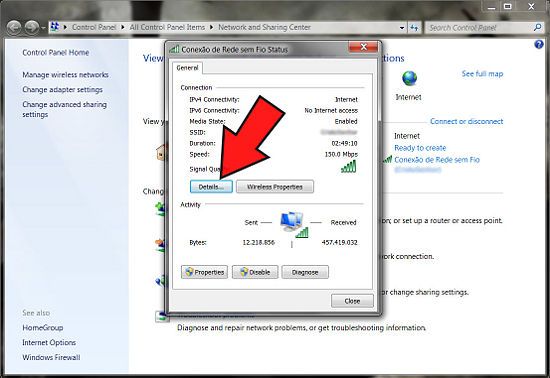Close status dialog with red X
Screen dimensions: 550x378
point(363,47)
